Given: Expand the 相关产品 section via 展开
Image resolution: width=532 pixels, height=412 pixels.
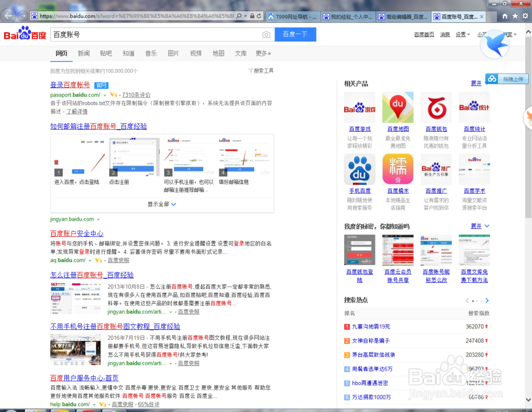Looking at the screenshot, I should pyautogui.click(x=476, y=83).
